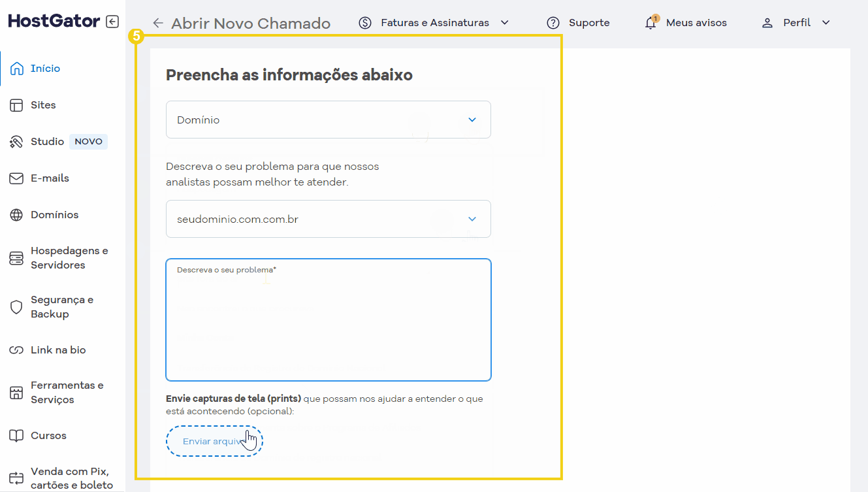This screenshot has height=492, width=868.
Task: Open Domínios in the sidebar
Action: click(x=54, y=215)
